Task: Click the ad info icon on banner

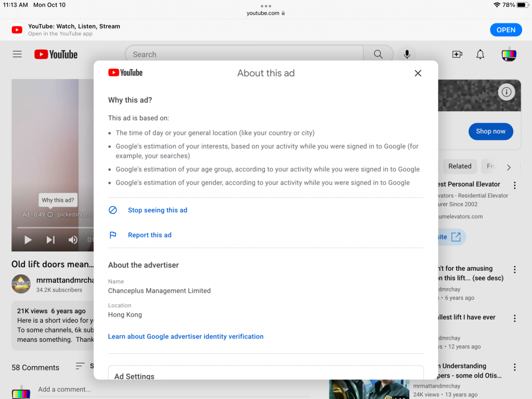Action: [506, 92]
